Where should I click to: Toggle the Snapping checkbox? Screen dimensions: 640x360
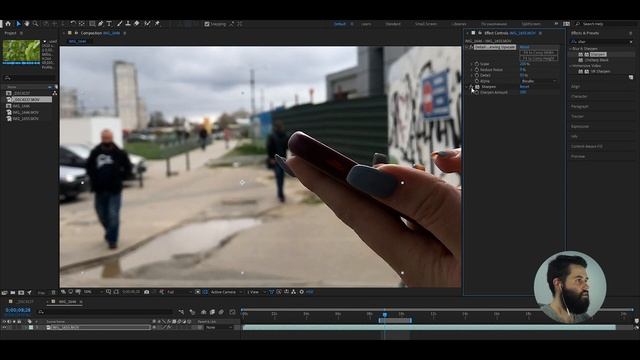click(207, 24)
